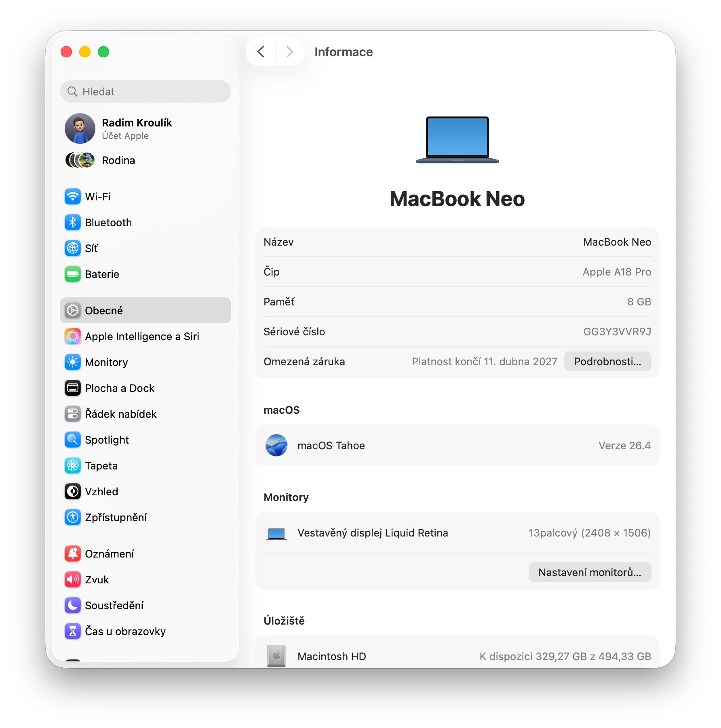Open Wi-Fi settings icon in sidebar
This screenshot has height=728, width=721.
click(x=73, y=197)
